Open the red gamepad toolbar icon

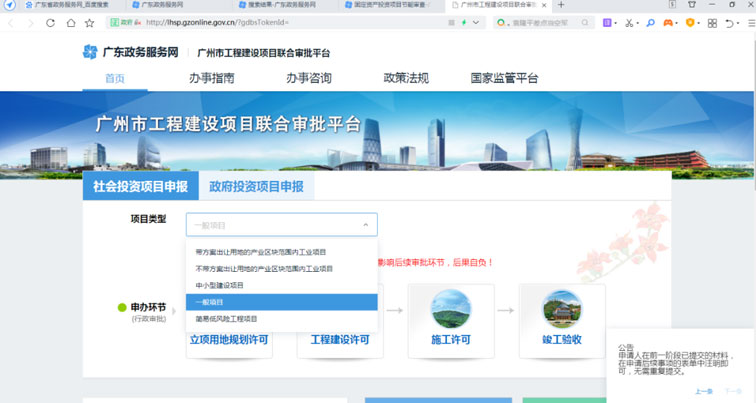[668, 23]
